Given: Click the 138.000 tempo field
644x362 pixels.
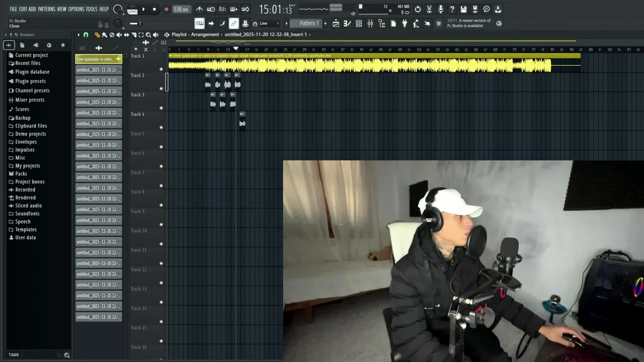Looking at the screenshot, I should coord(182,9).
